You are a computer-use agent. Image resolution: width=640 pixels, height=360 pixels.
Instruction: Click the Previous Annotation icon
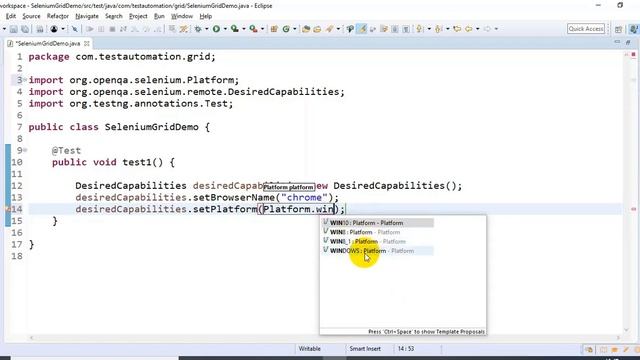pyautogui.click(x=439, y=29)
